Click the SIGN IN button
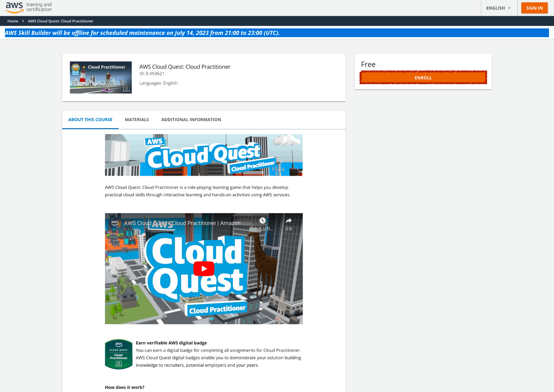 coord(534,8)
